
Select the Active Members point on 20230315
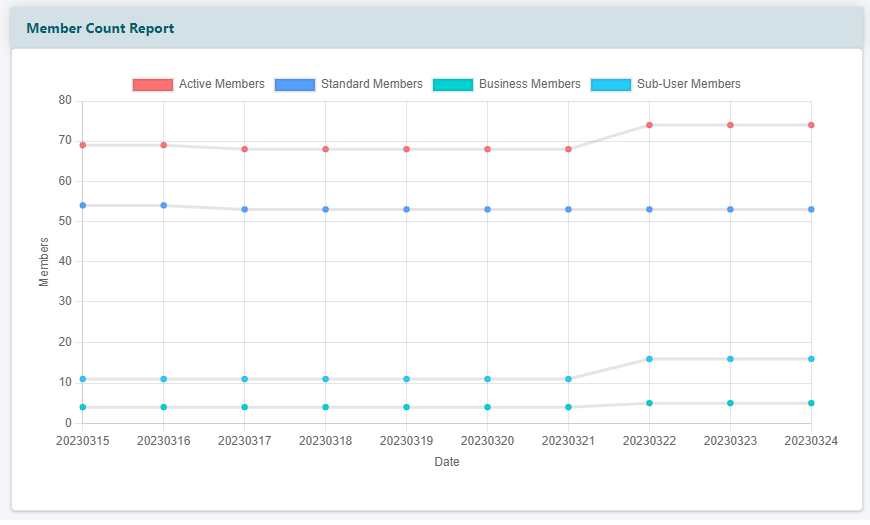click(83, 145)
